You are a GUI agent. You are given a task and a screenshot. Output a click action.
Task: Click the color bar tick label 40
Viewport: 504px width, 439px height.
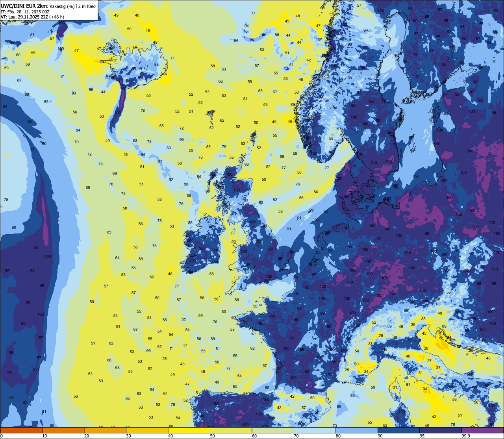click(170, 436)
